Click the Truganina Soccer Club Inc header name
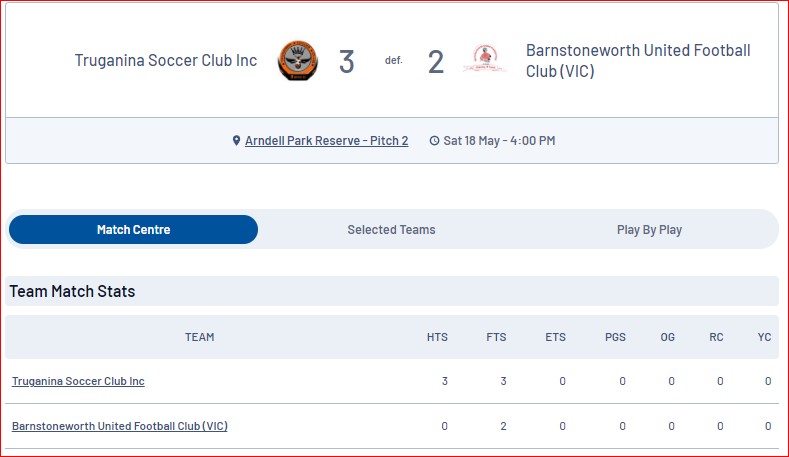The image size is (789, 457). [x=166, y=60]
